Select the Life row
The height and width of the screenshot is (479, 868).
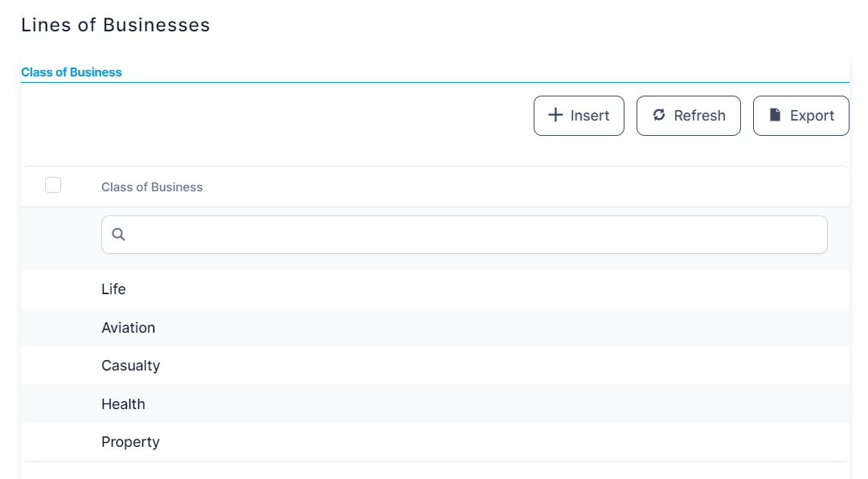click(x=113, y=289)
